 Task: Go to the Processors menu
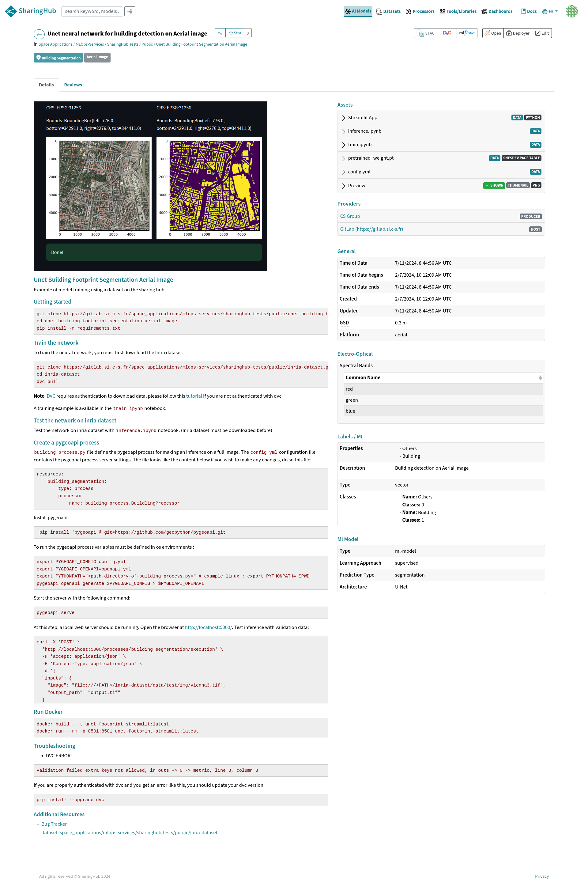click(x=420, y=11)
